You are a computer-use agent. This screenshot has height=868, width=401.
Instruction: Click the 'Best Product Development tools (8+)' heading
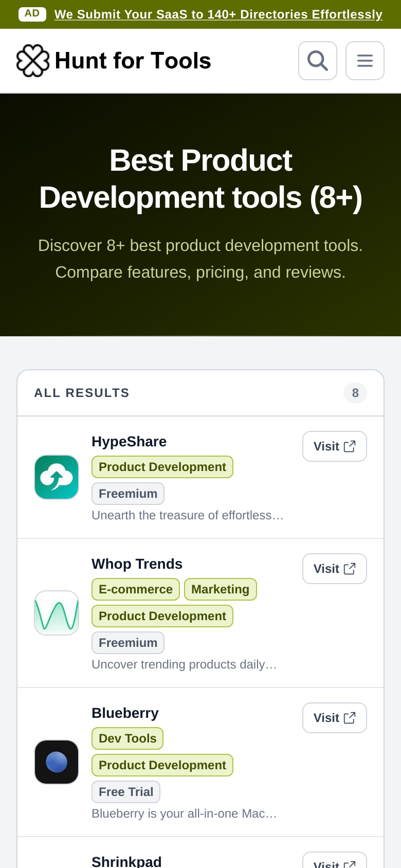200,179
